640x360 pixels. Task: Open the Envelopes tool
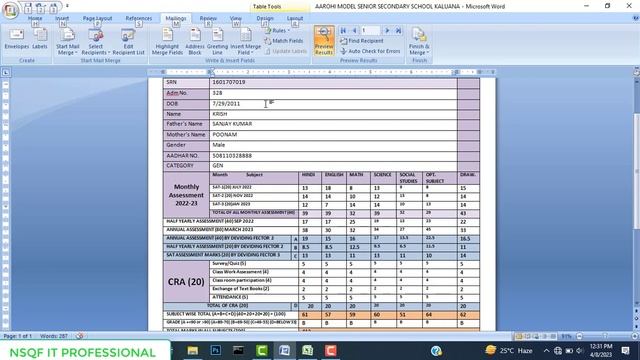(x=17, y=39)
